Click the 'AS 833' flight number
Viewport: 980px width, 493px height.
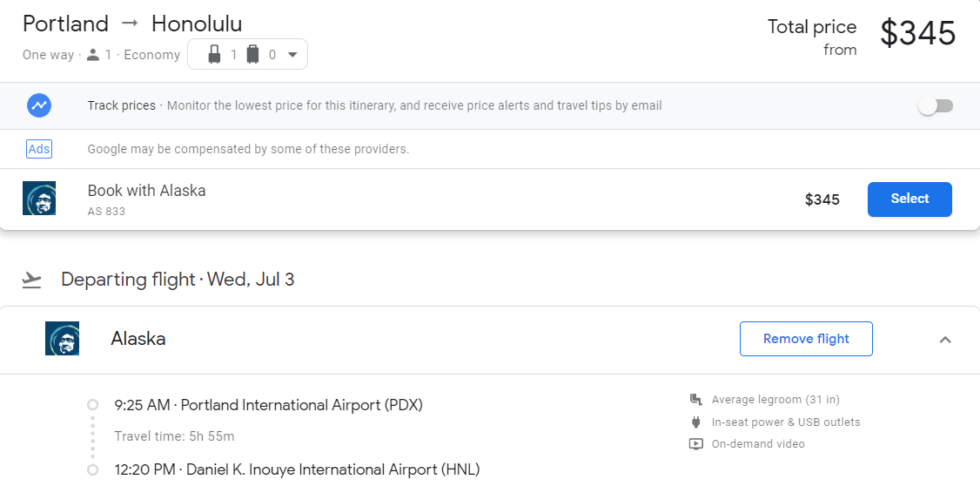106,212
